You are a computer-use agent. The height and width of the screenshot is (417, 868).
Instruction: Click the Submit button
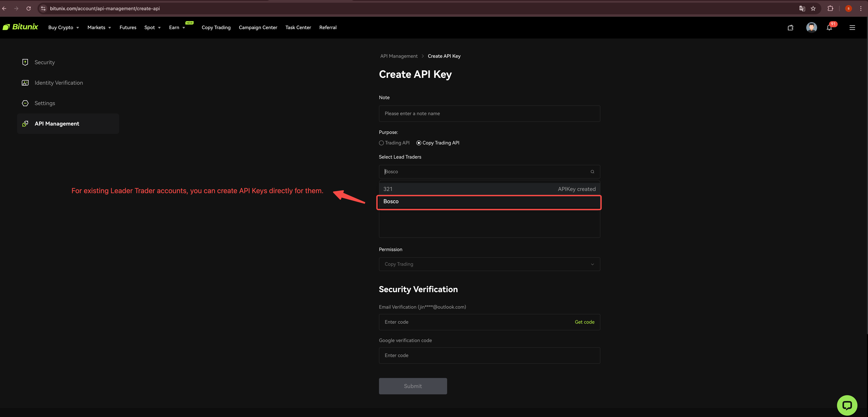(413, 386)
